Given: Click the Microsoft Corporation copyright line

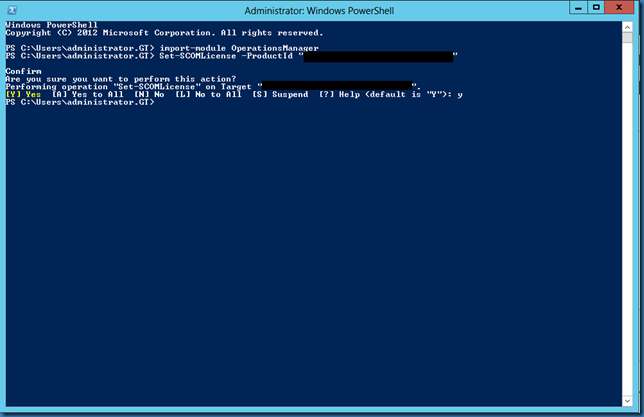Looking at the screenshot, I should click(x=165, y=32).
